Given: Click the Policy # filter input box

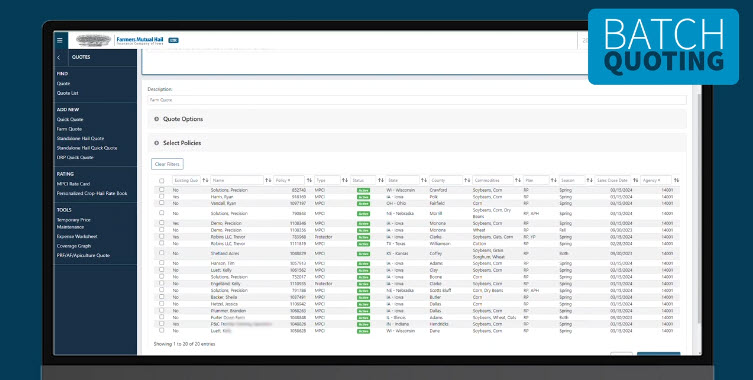Looking at the screenshot, I should [289, 180].
